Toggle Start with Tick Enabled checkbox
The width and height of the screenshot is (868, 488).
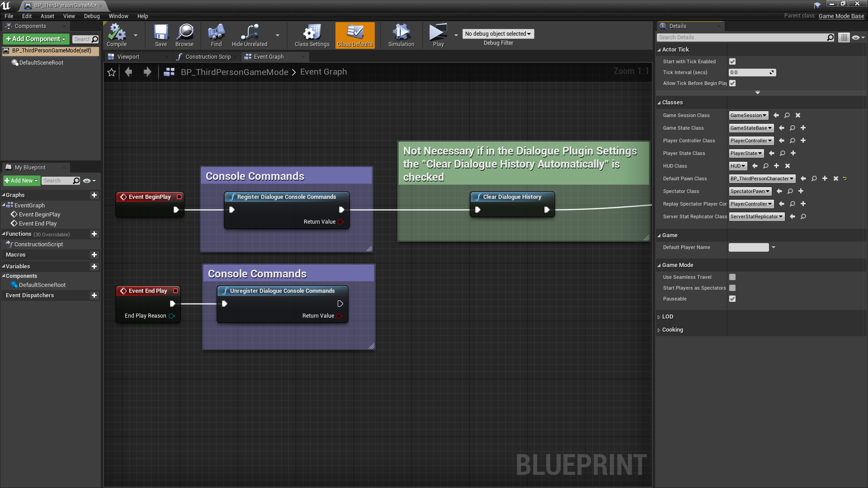(731, 61)
